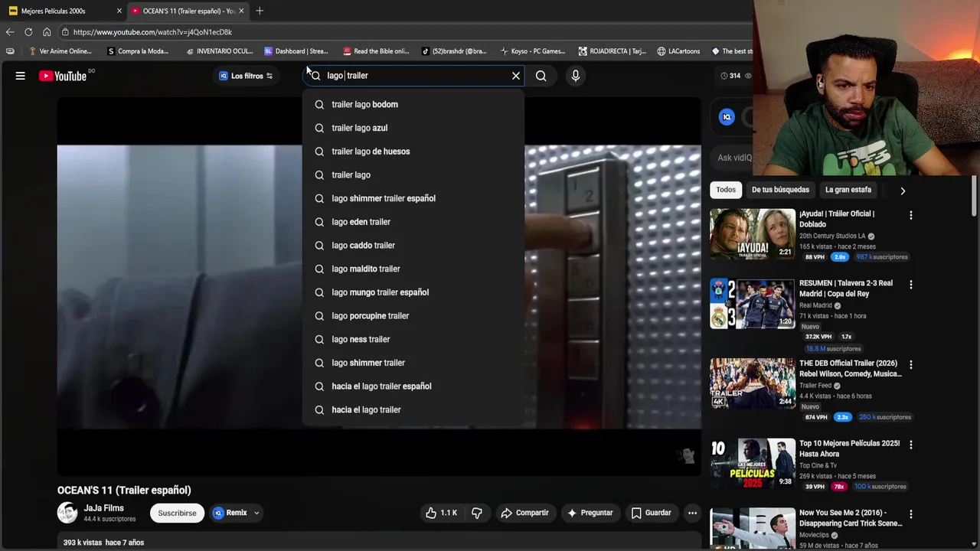Open options menu for Now You See Me 2
980x551 pixels.
[910, 515]
